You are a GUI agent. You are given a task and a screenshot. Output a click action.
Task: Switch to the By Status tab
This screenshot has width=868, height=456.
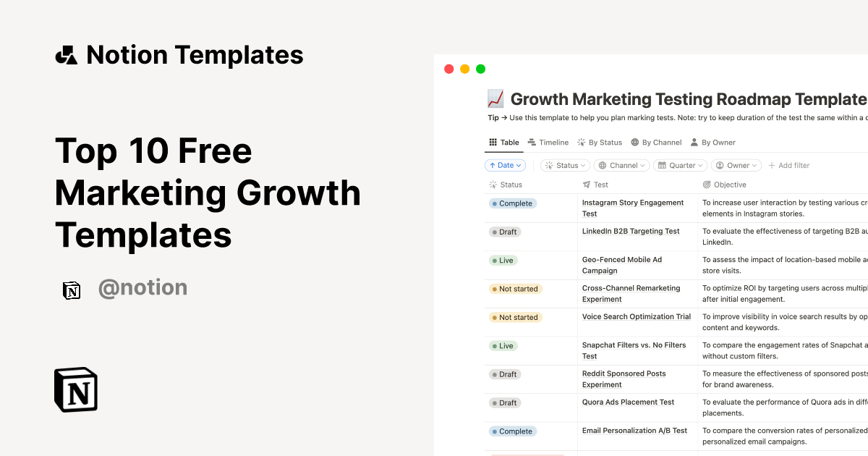(600, 142)
